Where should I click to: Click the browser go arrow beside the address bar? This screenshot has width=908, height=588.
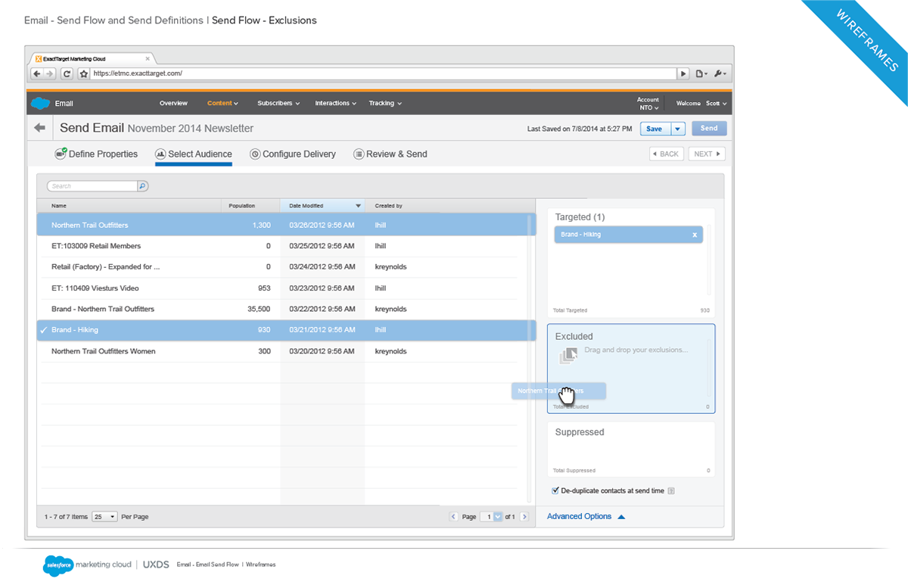point(684,73)
